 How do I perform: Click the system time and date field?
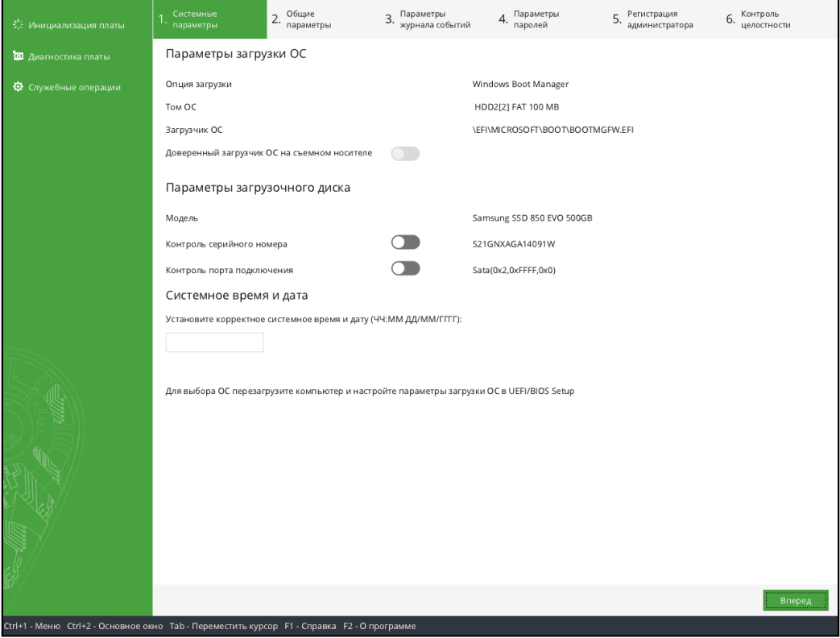tap(214, 342)
